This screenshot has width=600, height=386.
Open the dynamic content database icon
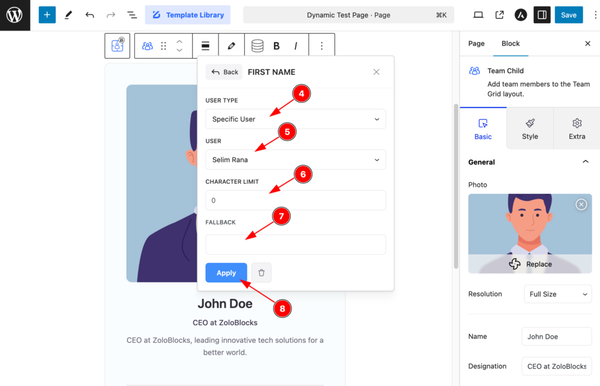(257, 46)
